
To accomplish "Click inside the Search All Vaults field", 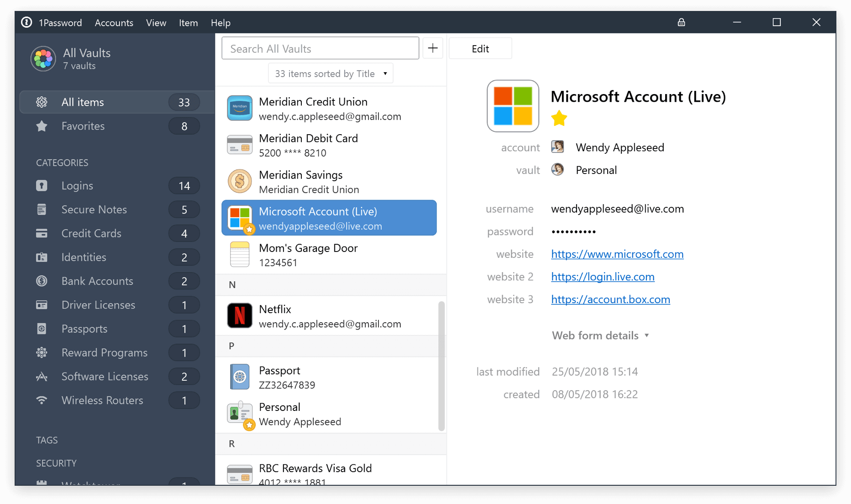I will [320, 48].
